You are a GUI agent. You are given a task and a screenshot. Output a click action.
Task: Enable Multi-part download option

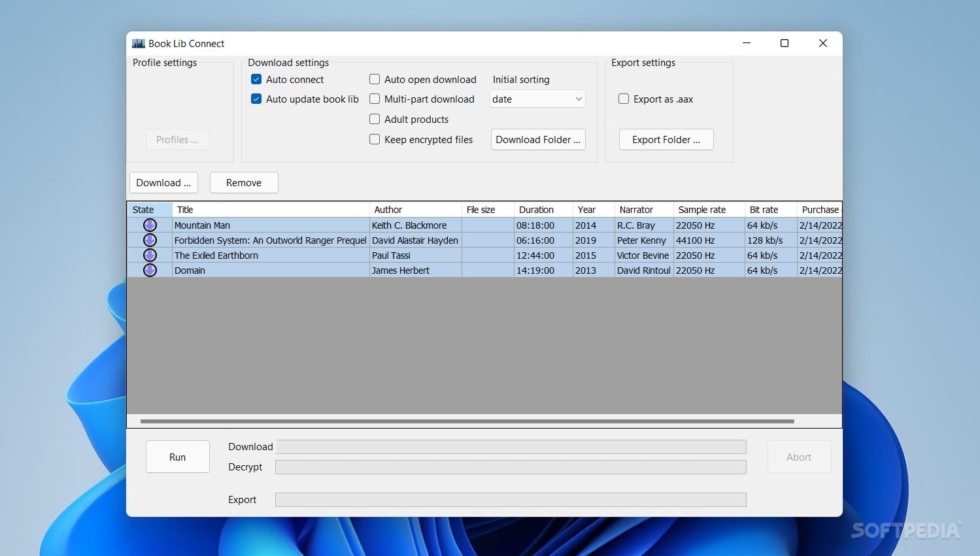pos(375,99)
